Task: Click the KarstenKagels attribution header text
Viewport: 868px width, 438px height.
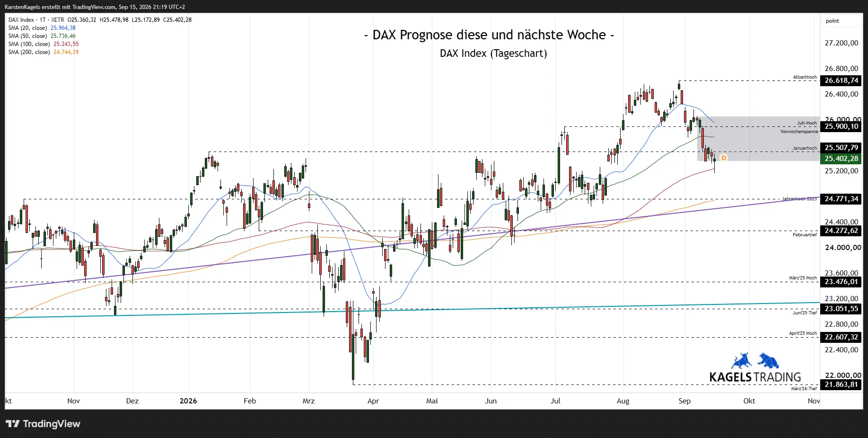Action: (x=95, y=7)
